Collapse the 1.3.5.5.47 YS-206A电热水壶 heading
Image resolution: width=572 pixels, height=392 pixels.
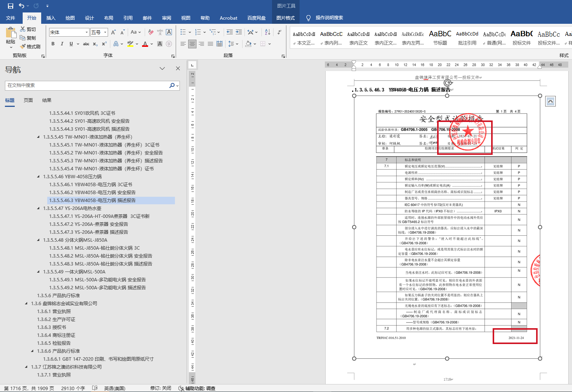[x=39, y=208]
